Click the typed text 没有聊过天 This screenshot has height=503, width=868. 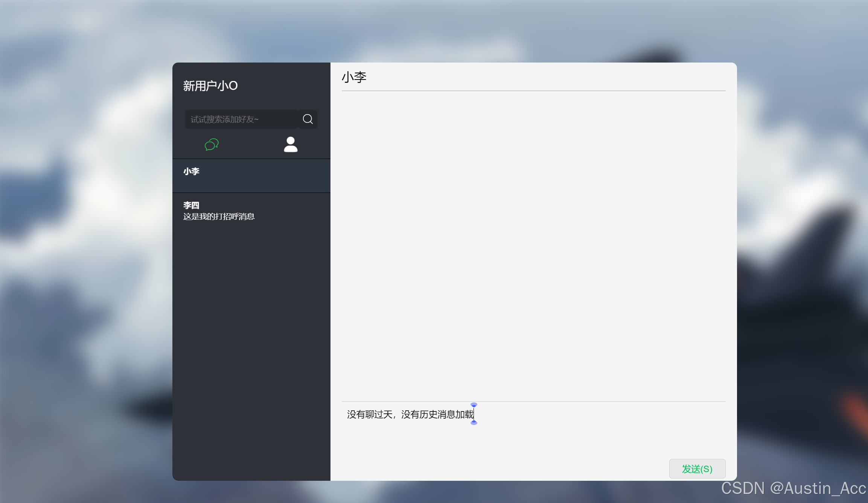pyautogui.click(x=369, y=414)
